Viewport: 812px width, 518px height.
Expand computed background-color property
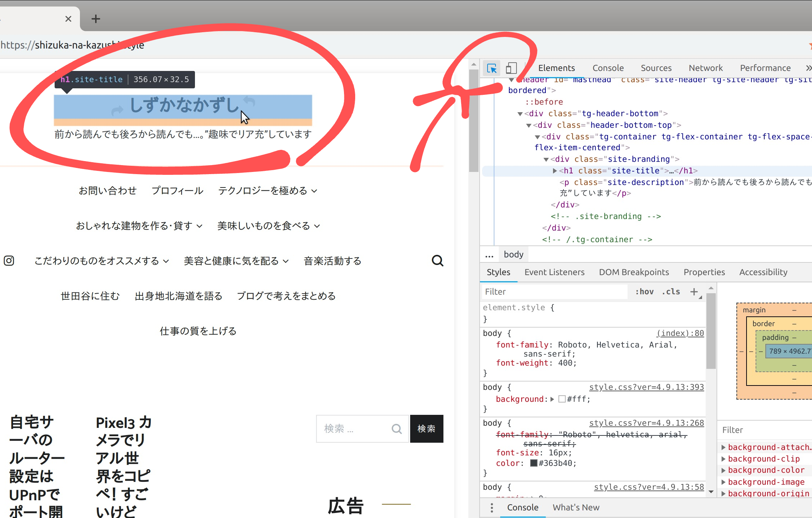pos(723,470)
